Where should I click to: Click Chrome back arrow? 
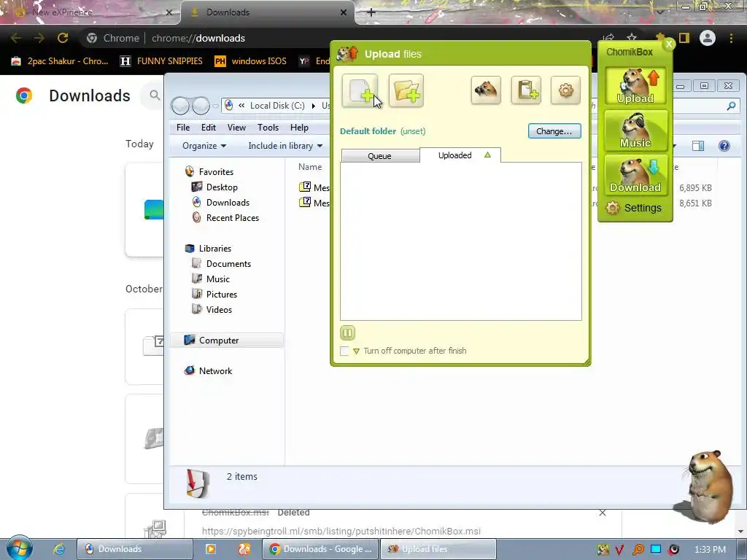(x=15, y=38)
